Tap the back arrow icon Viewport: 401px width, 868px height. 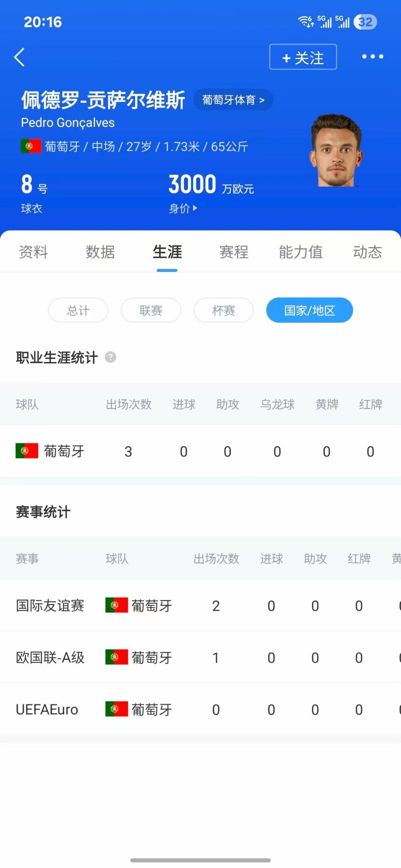tap(20, 57)
